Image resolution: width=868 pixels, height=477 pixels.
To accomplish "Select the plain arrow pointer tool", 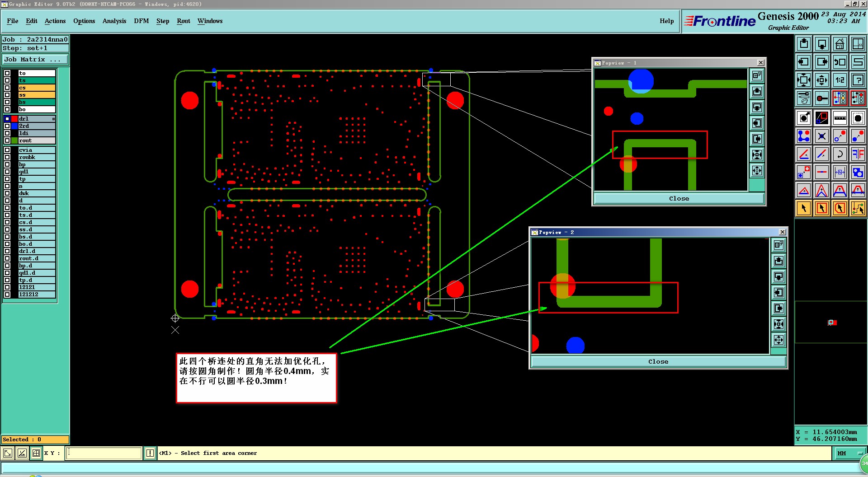I will pos(804,208).
